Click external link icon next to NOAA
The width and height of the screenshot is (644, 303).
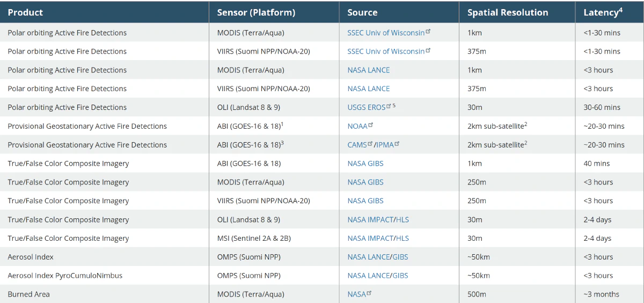(x=370, y=125)
